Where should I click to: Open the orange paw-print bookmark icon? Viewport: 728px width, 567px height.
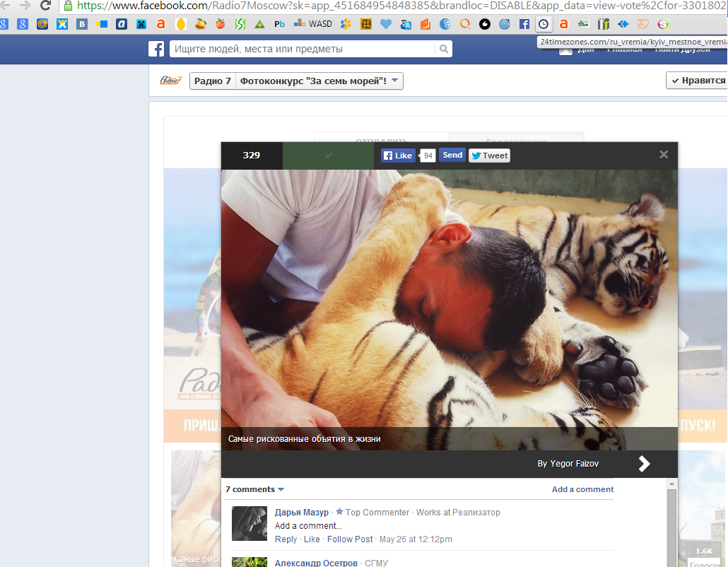(346, 23)
